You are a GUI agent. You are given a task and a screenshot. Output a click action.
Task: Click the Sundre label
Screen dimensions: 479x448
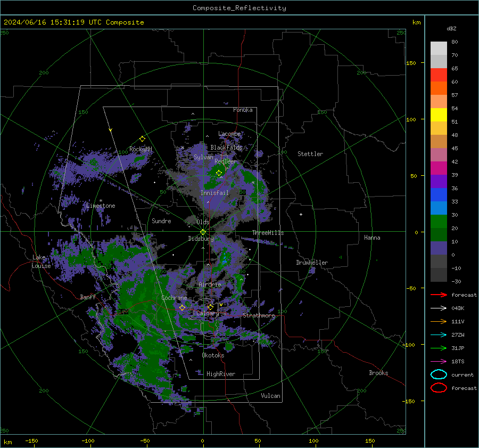click(x=161, y=221)
